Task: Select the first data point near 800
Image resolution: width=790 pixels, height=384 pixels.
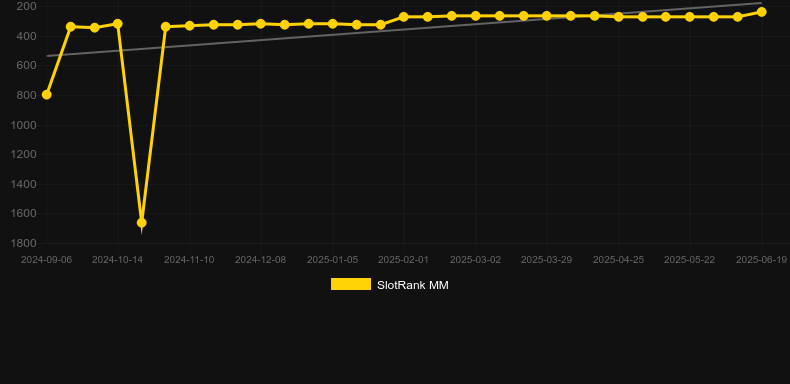Action: point(46,95)
